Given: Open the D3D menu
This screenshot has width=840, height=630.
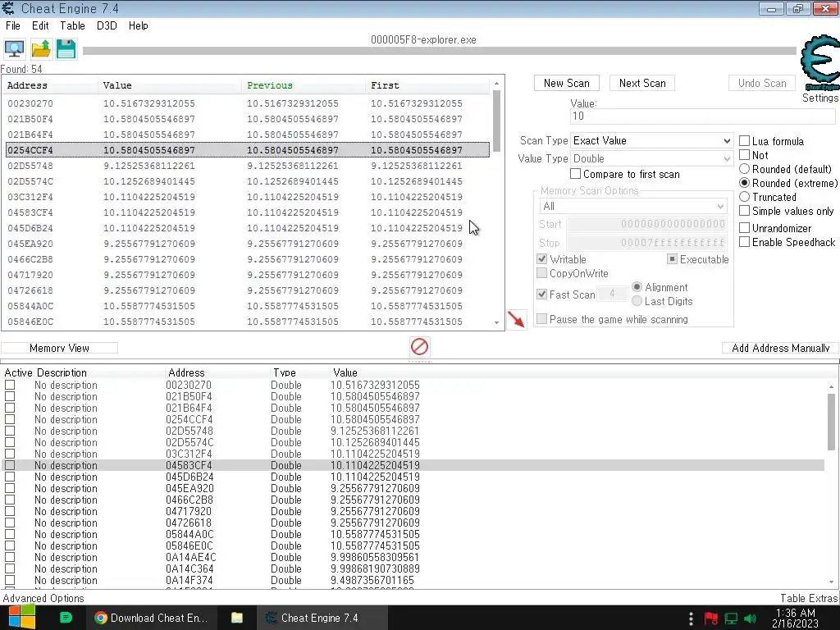Looking at the screenshot, I should click(107, 25).
